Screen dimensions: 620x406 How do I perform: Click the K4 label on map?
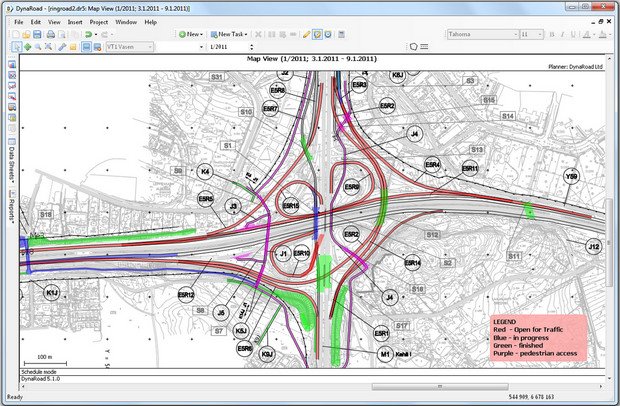[205, 172]
